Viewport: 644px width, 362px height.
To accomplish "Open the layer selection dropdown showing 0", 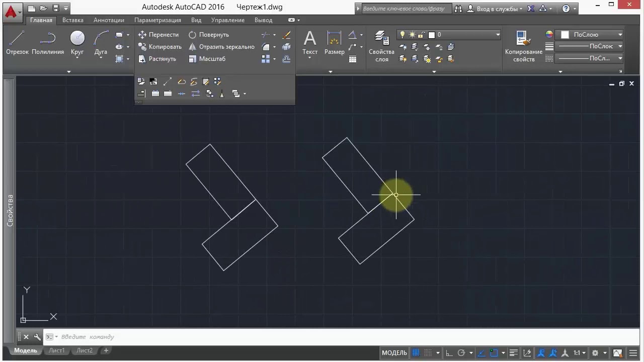I will [449, 35].
